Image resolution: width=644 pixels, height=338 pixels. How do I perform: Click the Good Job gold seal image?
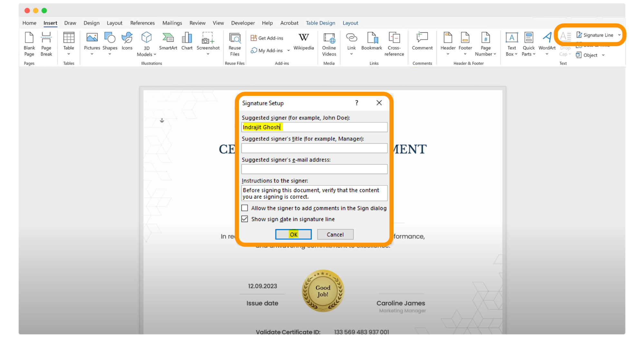click(x=323, y=291)
